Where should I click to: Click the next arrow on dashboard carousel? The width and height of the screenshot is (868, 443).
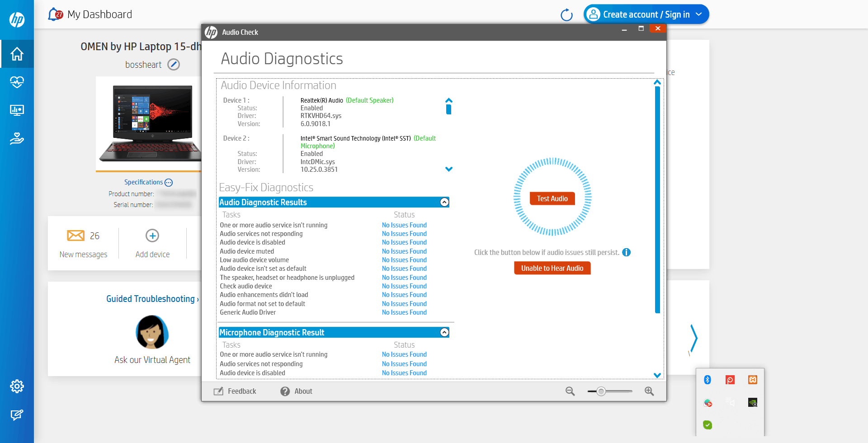point(694,338)
